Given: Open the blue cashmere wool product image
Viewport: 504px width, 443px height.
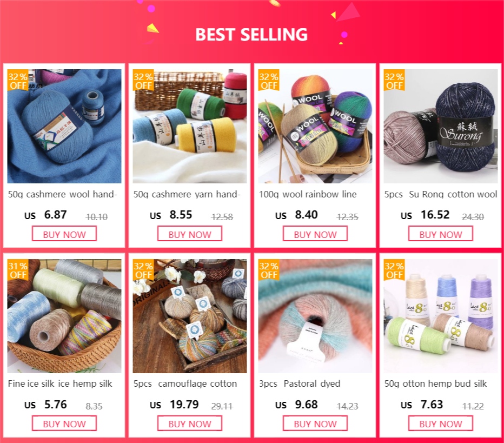Looking at the screenshot, I should 64,127.
